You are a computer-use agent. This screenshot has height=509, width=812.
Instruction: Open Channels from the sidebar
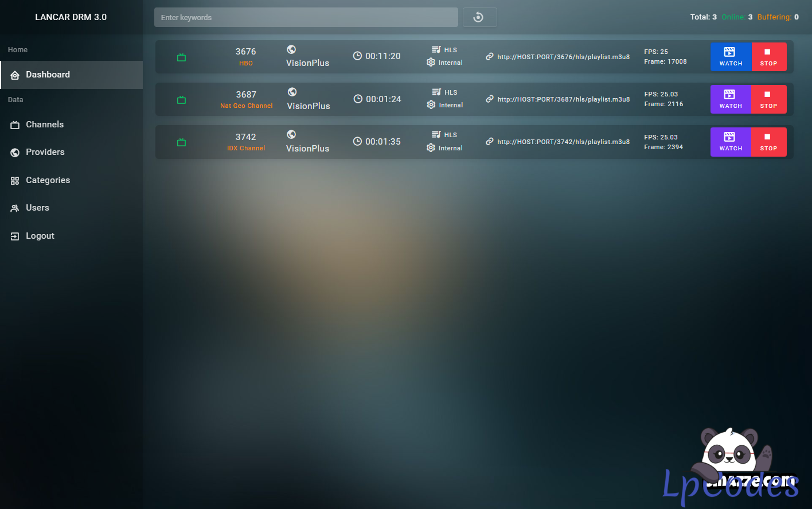pos(44,125)
